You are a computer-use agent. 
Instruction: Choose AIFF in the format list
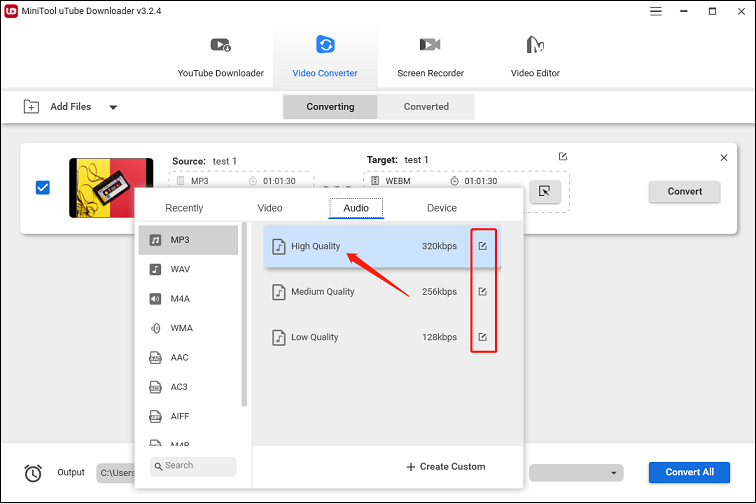tap(189, 416)
